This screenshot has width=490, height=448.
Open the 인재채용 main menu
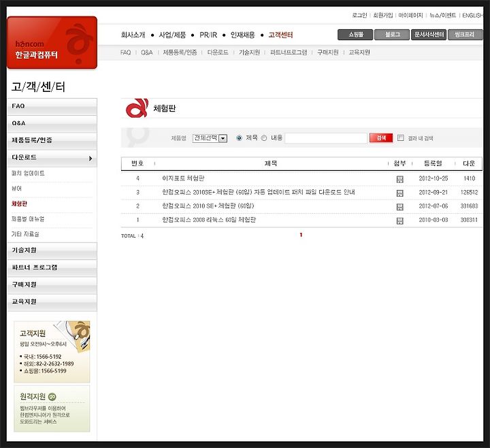[242, 35]
